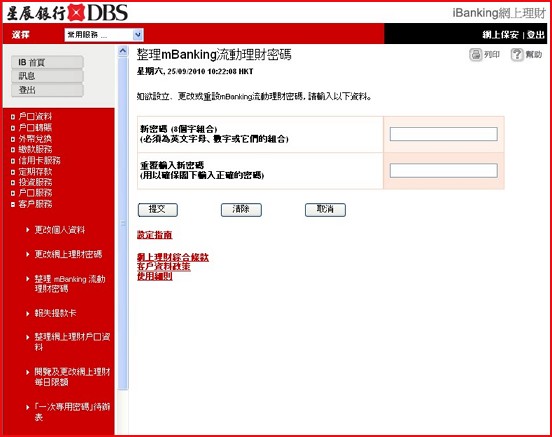Select 報失提款卡 in the sidebar
This screenshot has width=552, height=437.
coord(55,313)
